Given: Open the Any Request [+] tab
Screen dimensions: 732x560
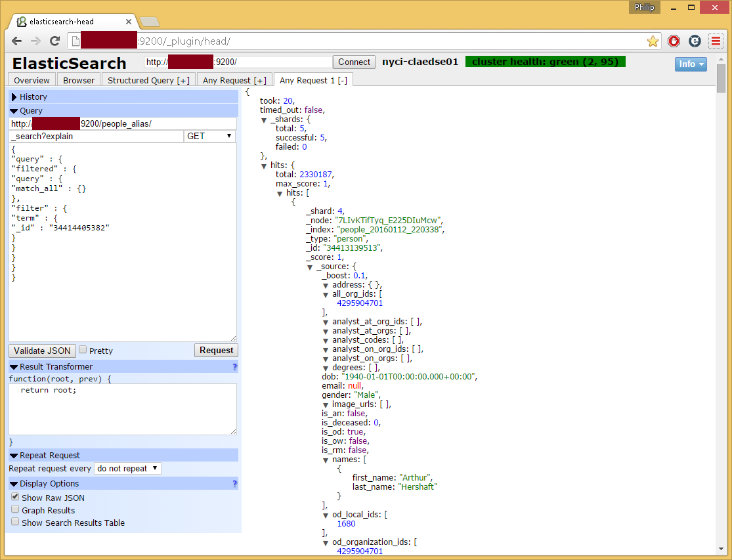Looking at the screenshot, I should tap(235, 80).
